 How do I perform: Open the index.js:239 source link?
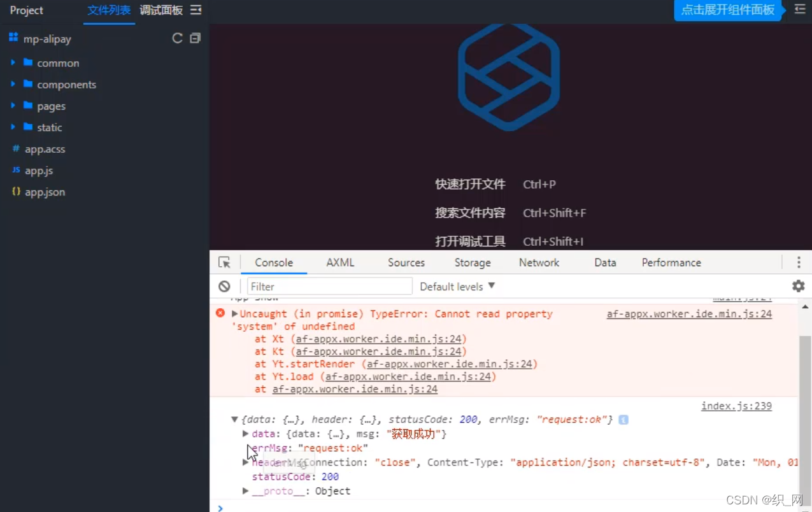click(x=736, y=406)
